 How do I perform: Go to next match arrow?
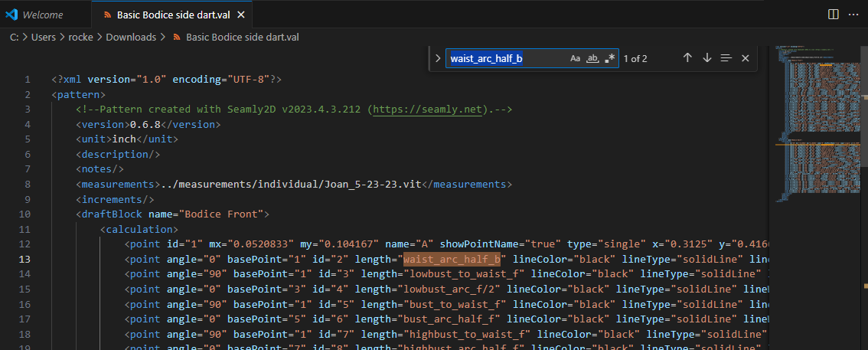pyautogui.click(x=707, y=57)
